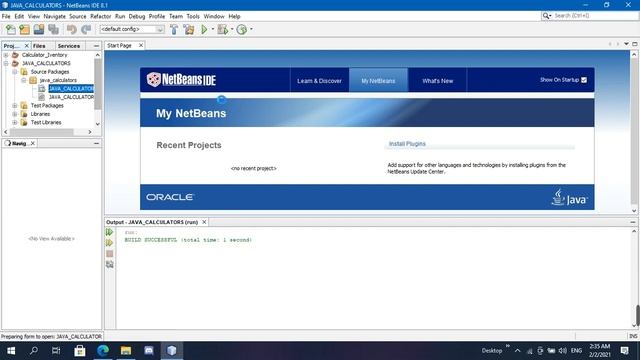The width and height of the screenshot is (640, 360).
Task: Open the Tools menu
Action: click(193, 16)
